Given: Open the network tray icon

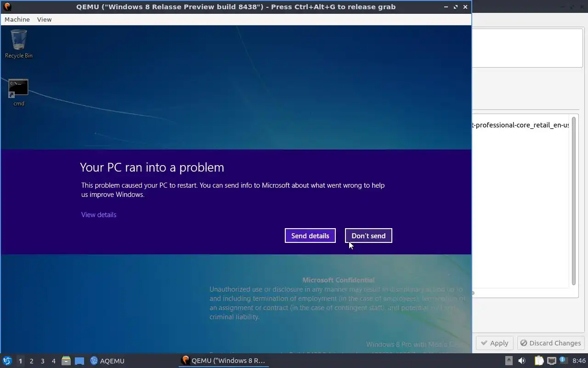Looking at the screenshot, I should [551, 361].
